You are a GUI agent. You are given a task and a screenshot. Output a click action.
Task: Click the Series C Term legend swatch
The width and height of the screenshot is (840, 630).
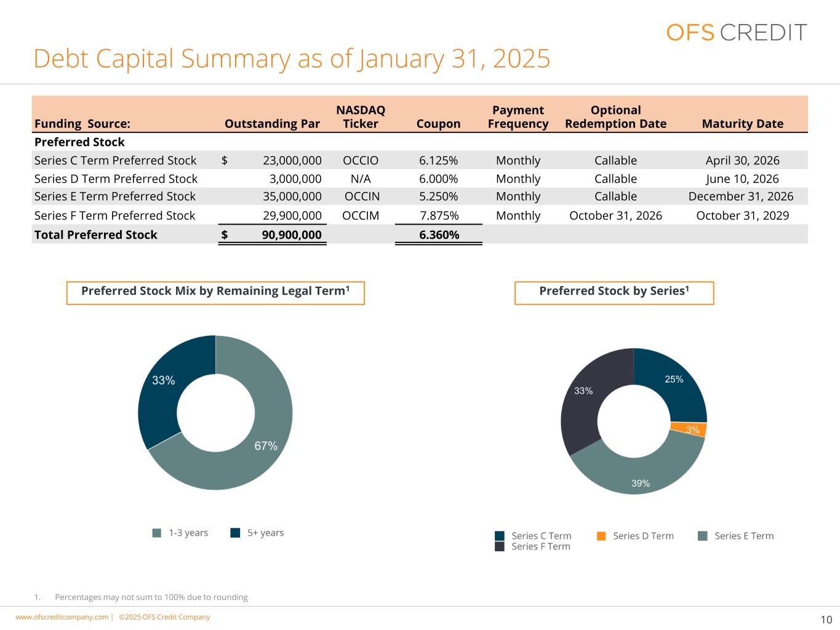pyautogui.click(x=500, y=536)
